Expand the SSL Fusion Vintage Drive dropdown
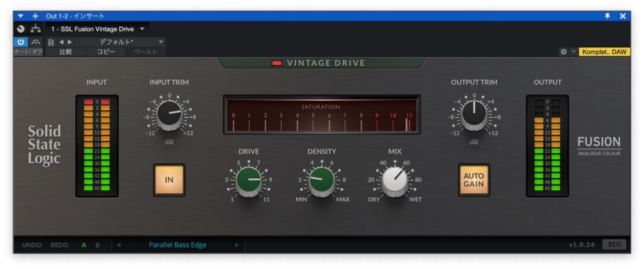 pyautogui.click(x=142, y=29)
